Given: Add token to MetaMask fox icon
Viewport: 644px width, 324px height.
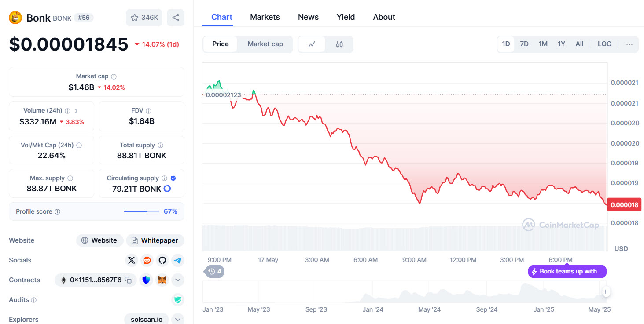Looking at the screenshot, I should [162, 280].
